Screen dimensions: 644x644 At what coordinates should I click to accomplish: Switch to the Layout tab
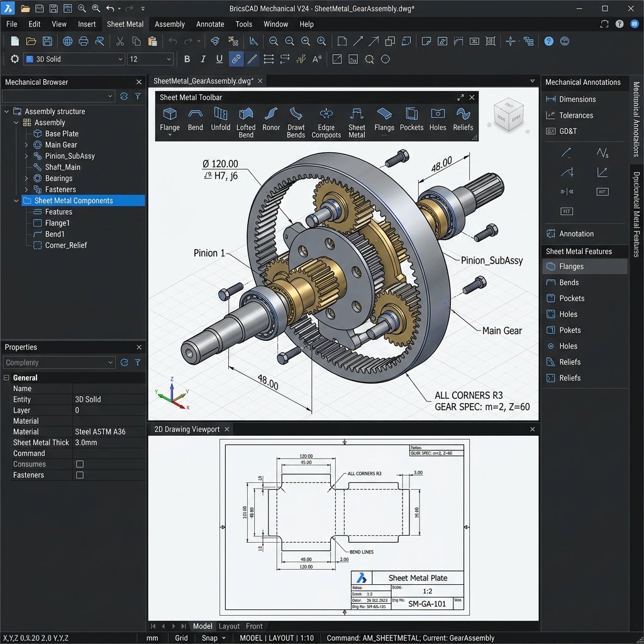(229, 626)
